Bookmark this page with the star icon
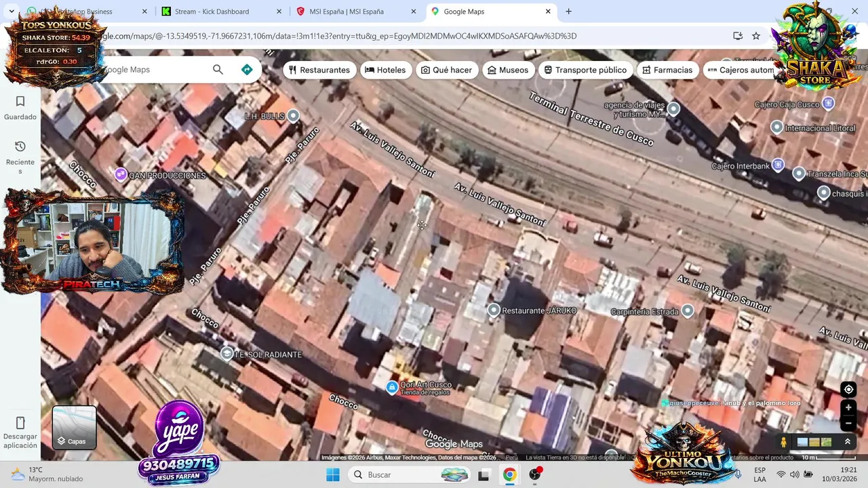 756,36
